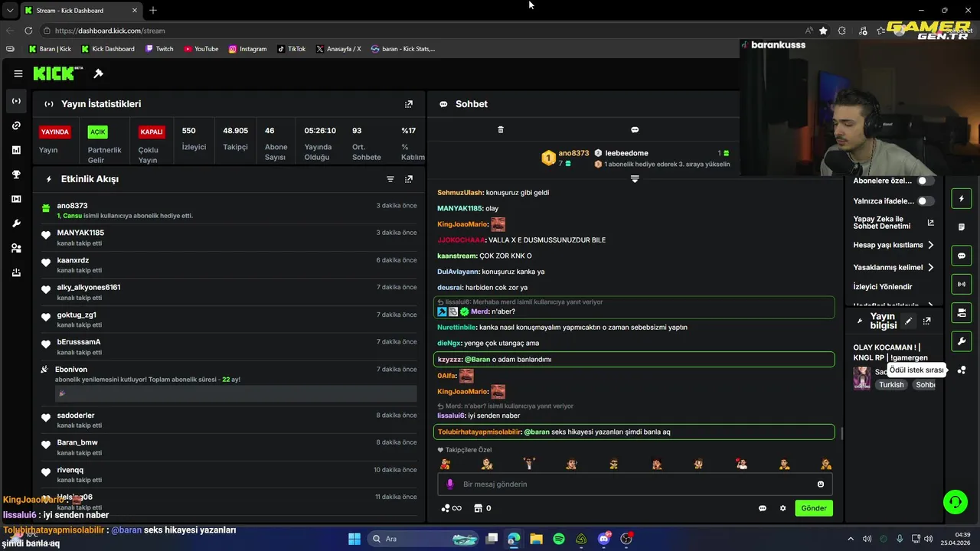
Task: Pop out the Etkinlik Akışı panel
Action: click(x=409, y=179)
